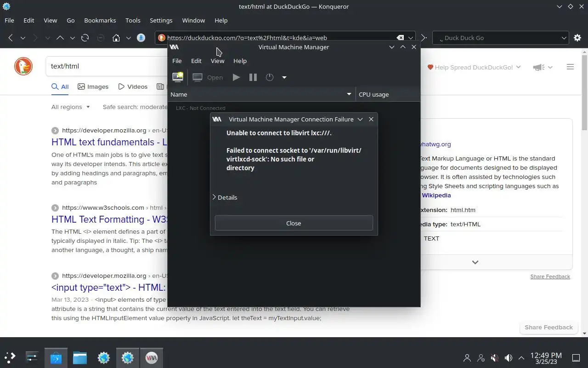
Task: Click the CPU usage column header
Action: coord(388,94)
